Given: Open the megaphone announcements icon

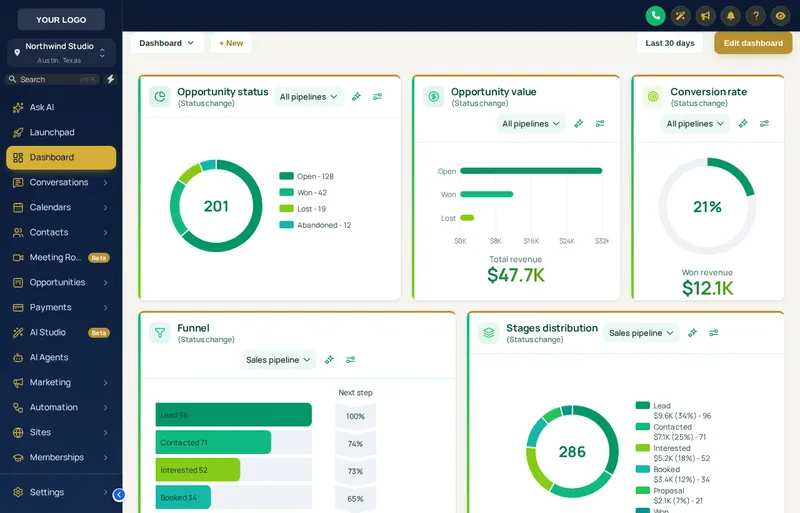Looking at the screenshot, I should 706,16.
